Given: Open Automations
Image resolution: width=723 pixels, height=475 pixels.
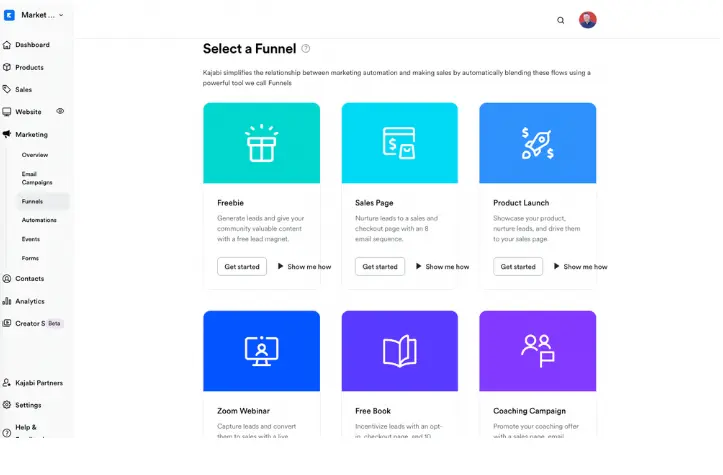Looking at the screenshot, I should (39, 220).
